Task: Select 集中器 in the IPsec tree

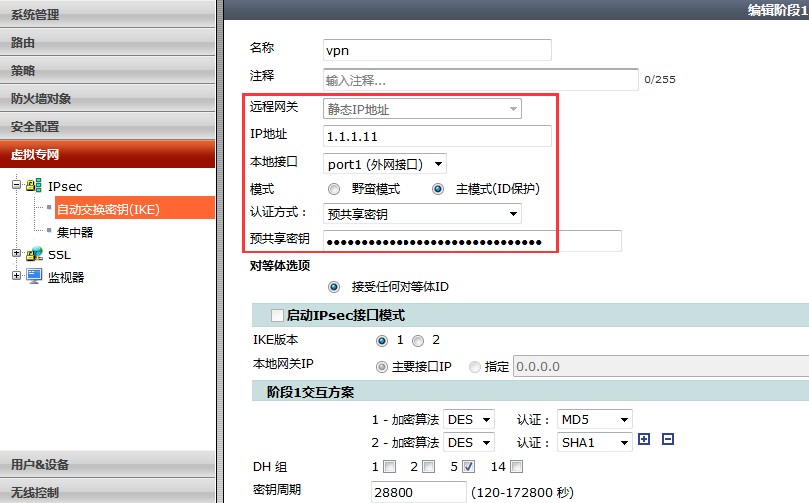Action: click(76, 232)
